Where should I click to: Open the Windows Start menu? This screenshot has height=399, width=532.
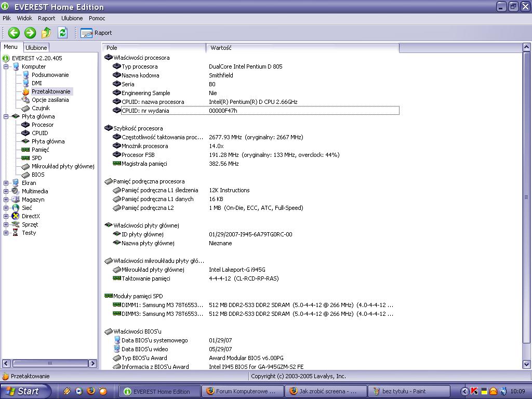[x=25, y=391]
